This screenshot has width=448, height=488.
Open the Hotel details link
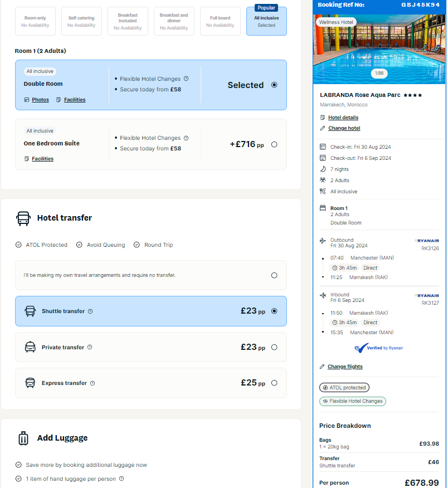click(x=343, y=118)
